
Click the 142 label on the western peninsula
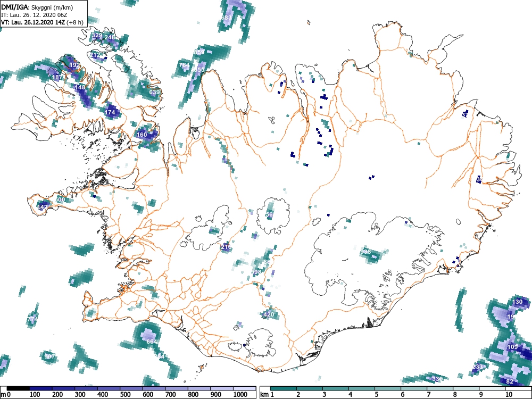tap(43, 206)
